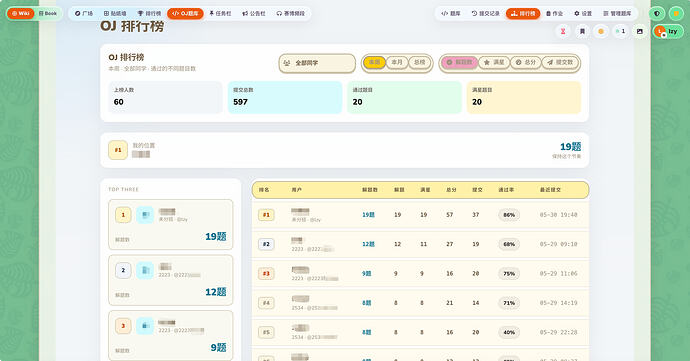Open 设置 gear settings tab

(x=583, y=14)
